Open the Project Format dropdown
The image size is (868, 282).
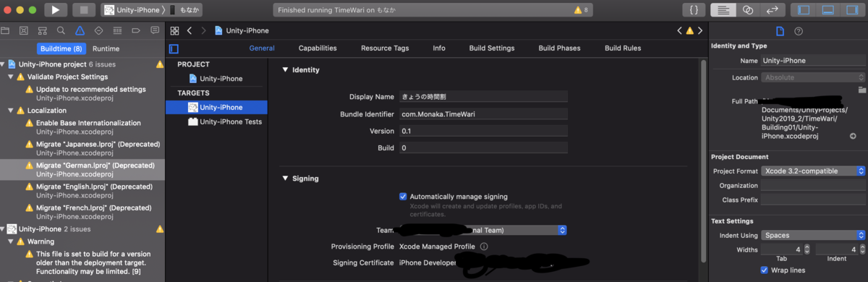[813, 171]
